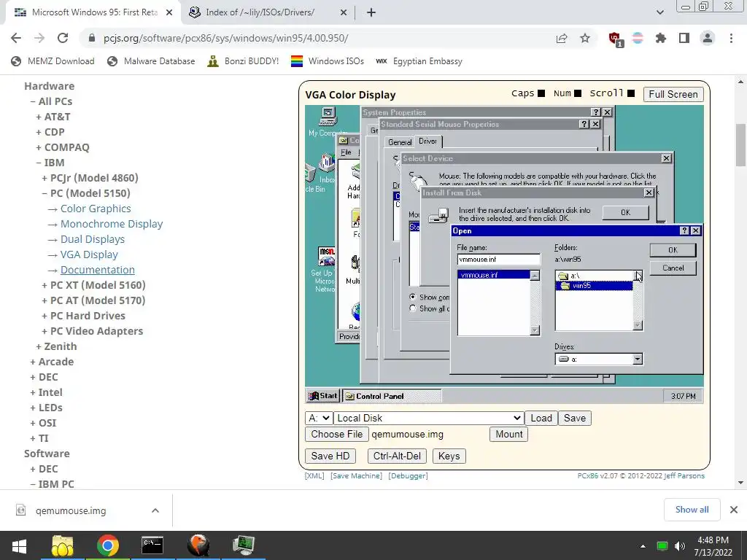The height and width of the screenshot is (560, 747).
Task: Collapse the IBM hardware entry
Action: [50, 163]
